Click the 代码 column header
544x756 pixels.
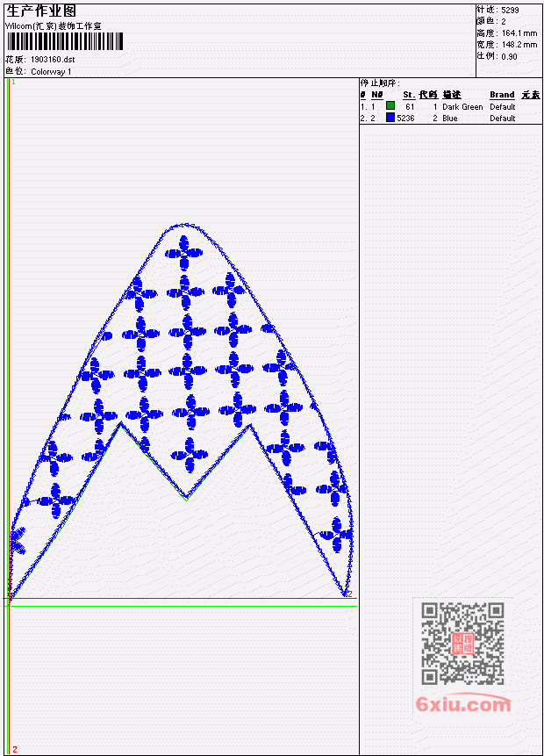point(428,95)
